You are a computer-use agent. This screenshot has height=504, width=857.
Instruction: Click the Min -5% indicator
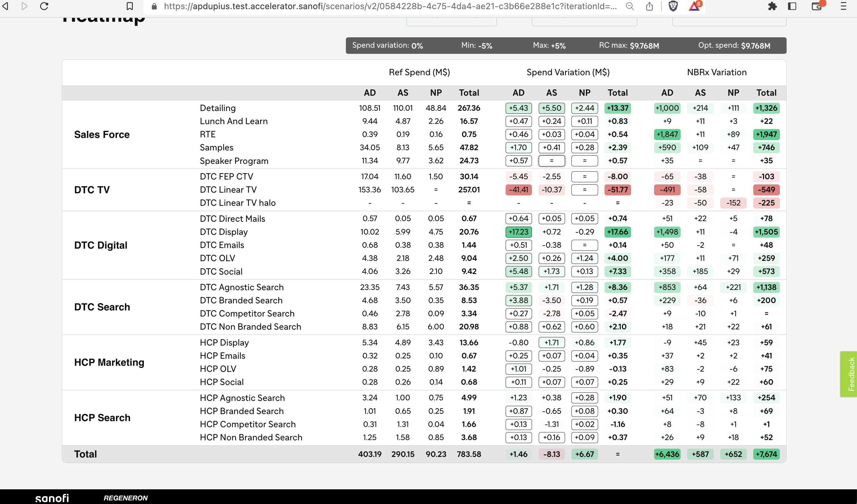coord(477,46)
